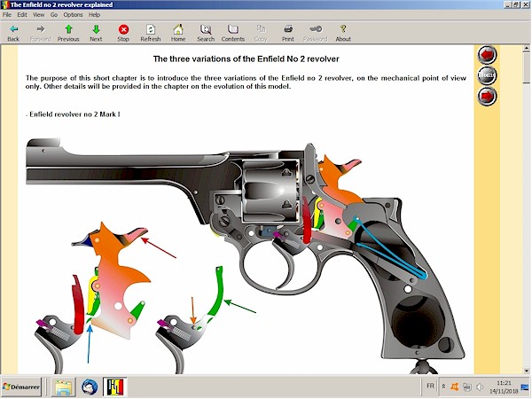The width and height of the screenshot is (532, 399).
Task: Click the app icon in the title bar
Action: [4, 4]
